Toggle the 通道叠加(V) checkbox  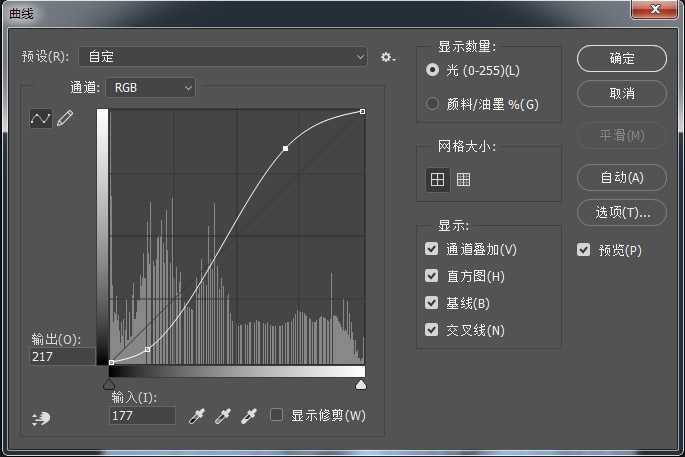(432, 249)
